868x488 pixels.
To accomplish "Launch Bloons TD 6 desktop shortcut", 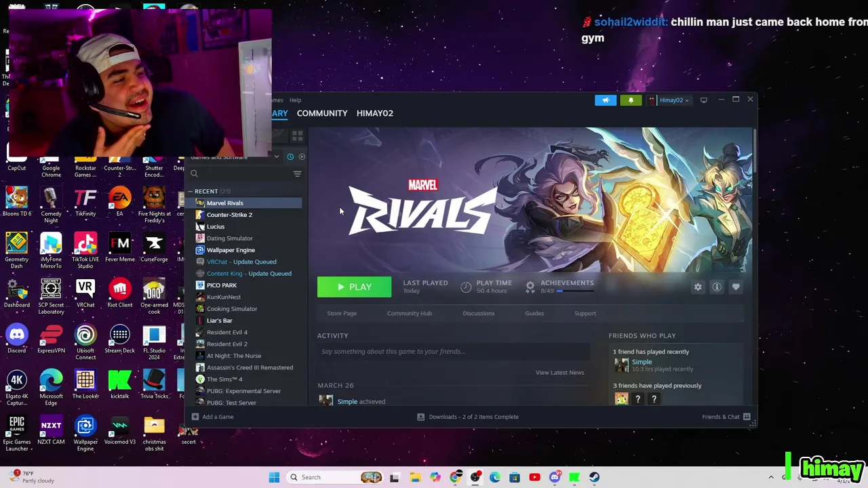I will [x=17, y=201].
